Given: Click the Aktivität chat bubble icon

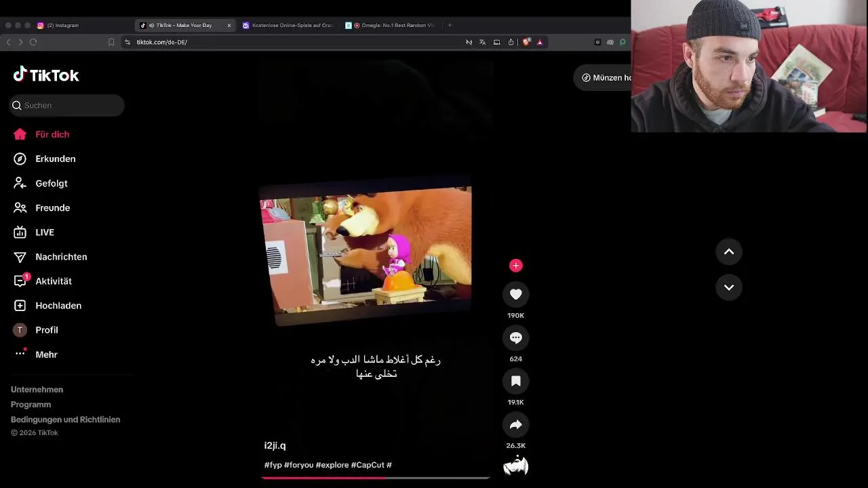Looking at the screenshot, I should (20, 281).
